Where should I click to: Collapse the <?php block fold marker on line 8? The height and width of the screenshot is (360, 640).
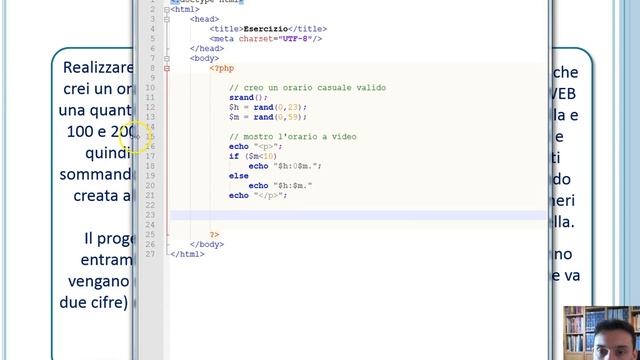(x=167, y=68)
